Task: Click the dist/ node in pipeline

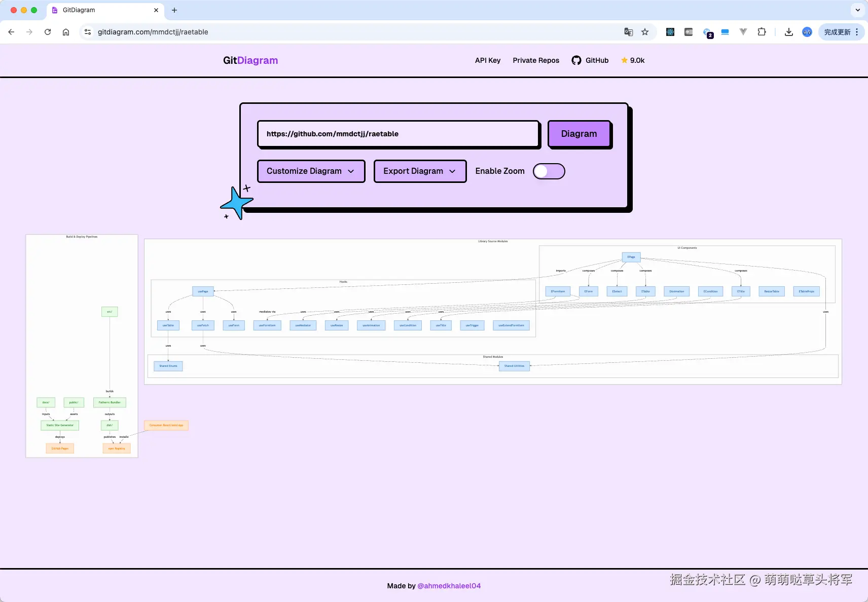Action: [x=110, y=425]
